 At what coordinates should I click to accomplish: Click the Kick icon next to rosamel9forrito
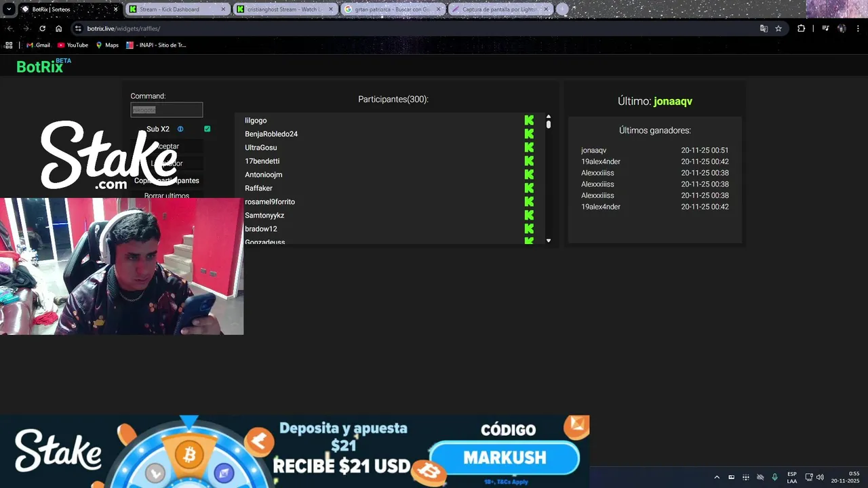tap(529, 201)
